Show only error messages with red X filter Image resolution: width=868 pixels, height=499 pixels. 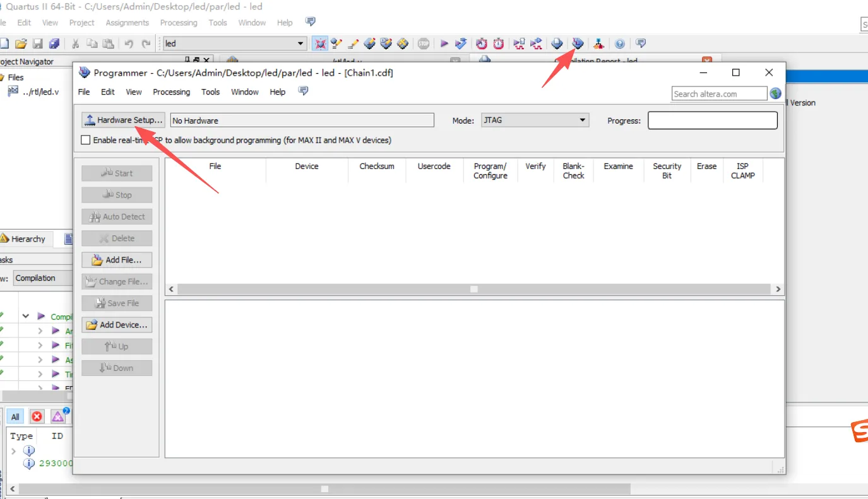(x=37, y=416)
